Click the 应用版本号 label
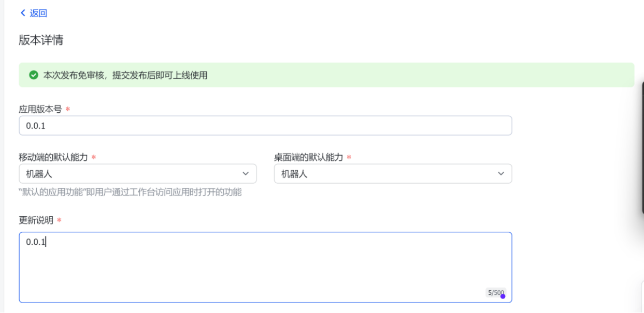 40,109
